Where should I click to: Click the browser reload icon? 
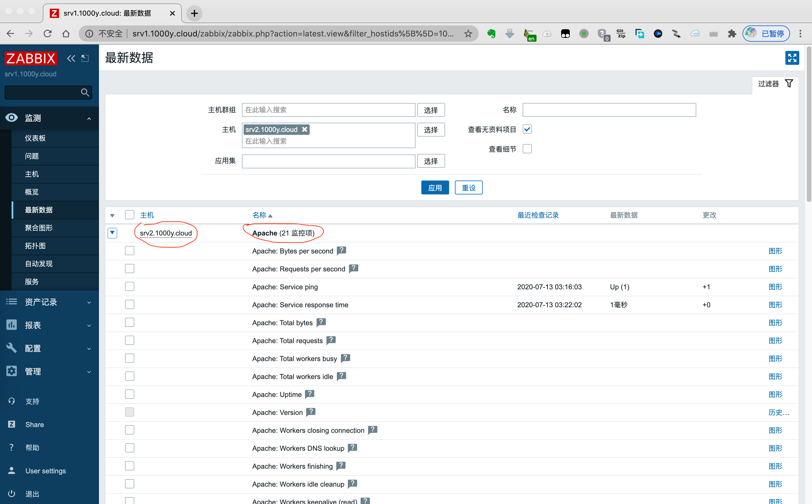point(48,34)
